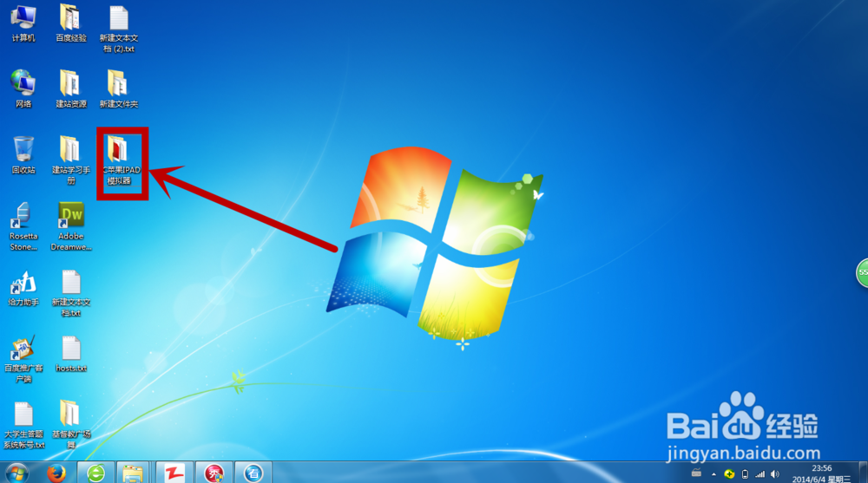Select the Adobe Dreamweaver shortcut
The width and height of the screenshot is (868, 483).
71,226
